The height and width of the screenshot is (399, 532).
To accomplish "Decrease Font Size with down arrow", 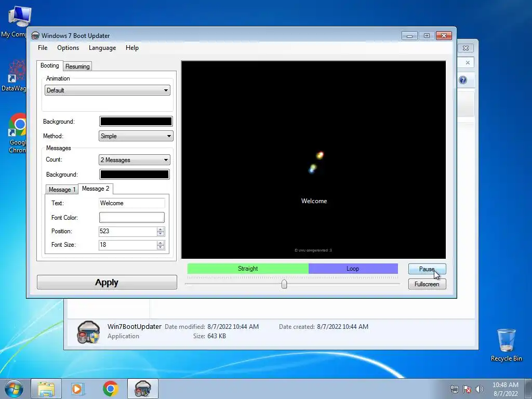I will click(x=161, y=247).
